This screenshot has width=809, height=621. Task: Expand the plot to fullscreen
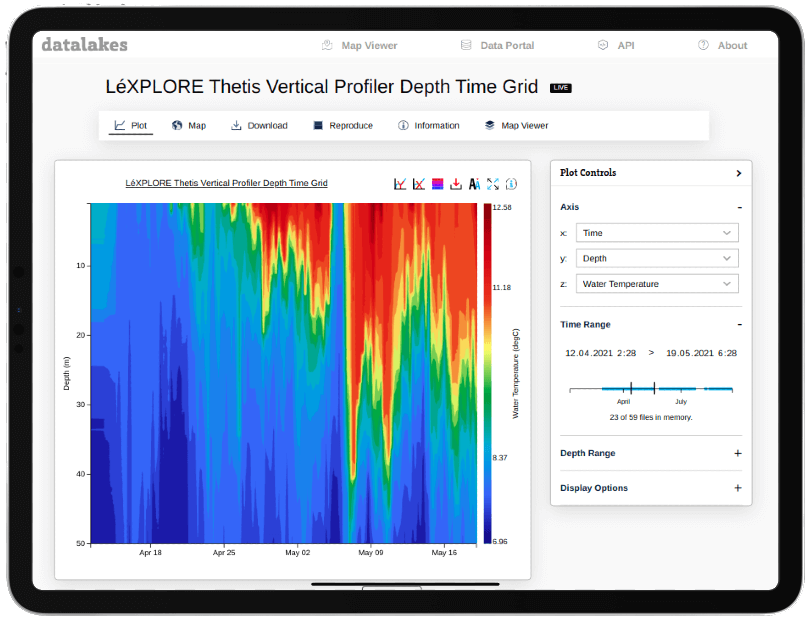point(493,184)
